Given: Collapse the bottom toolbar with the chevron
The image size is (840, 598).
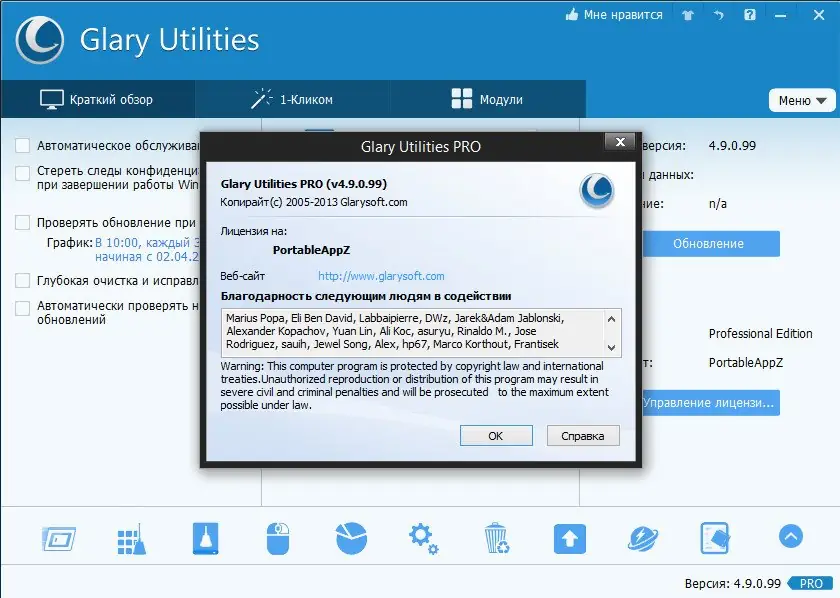Looking at the screenshot, I should tap(790, 537).
